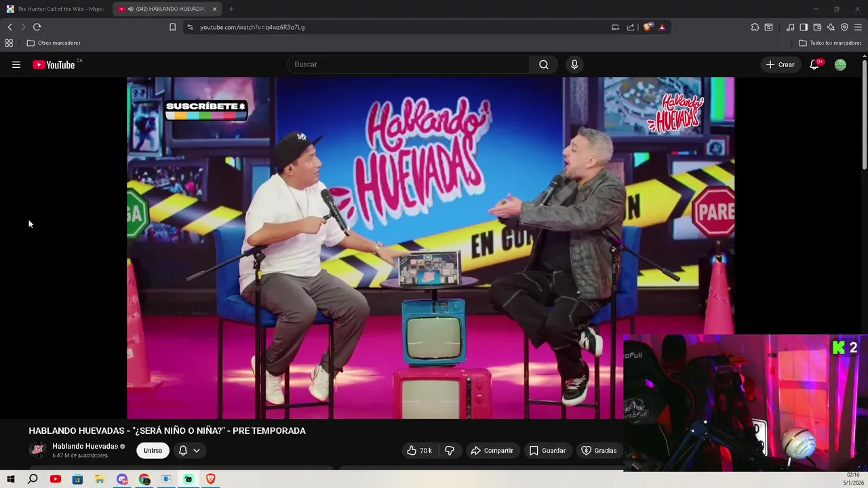
Task: Open Hablando Huevadas channel name link
Action: coord(85,446)
